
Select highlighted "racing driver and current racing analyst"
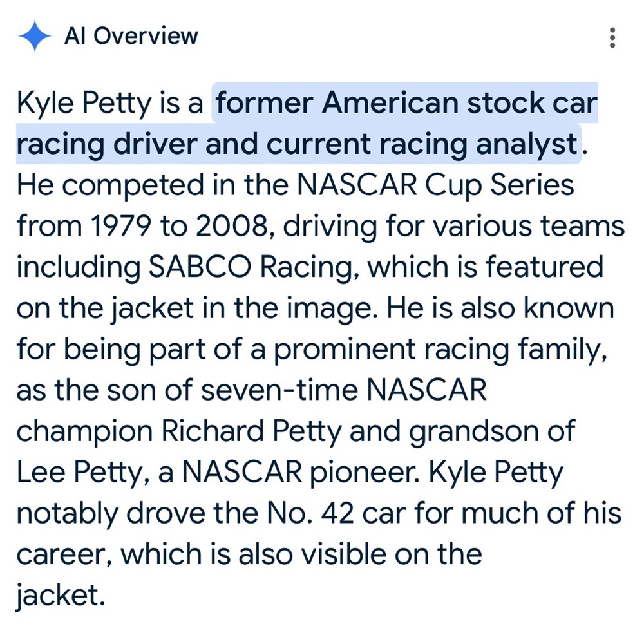click(298, 144)
